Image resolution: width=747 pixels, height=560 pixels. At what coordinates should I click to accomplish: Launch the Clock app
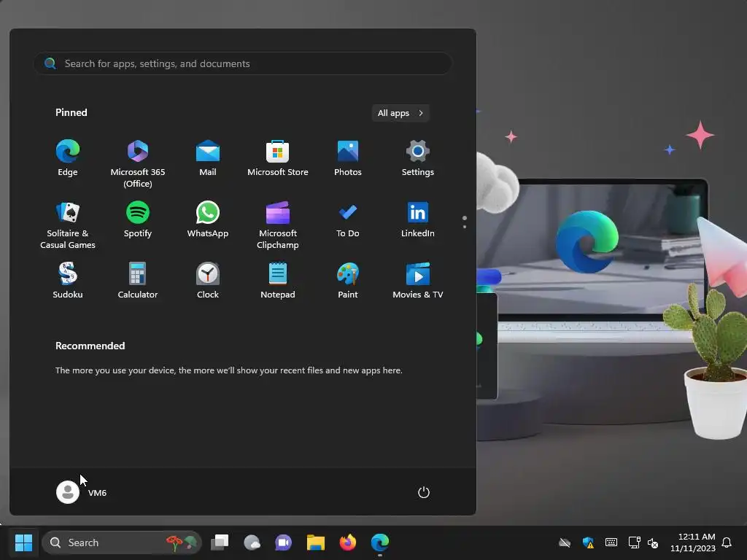pos(208,281)
